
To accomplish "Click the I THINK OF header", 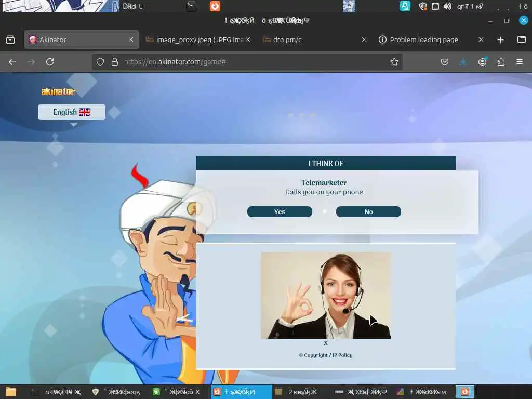I will (x=326, y=163).
